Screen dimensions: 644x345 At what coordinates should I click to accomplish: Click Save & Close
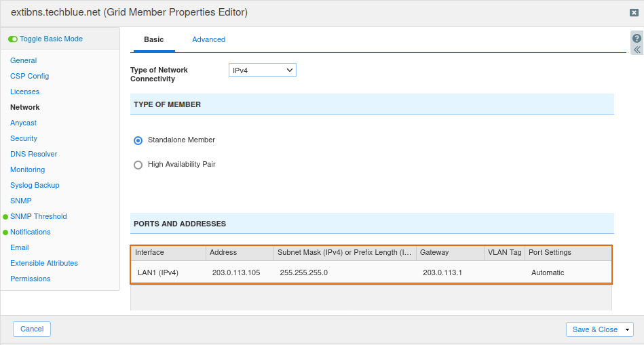point(594,330)
